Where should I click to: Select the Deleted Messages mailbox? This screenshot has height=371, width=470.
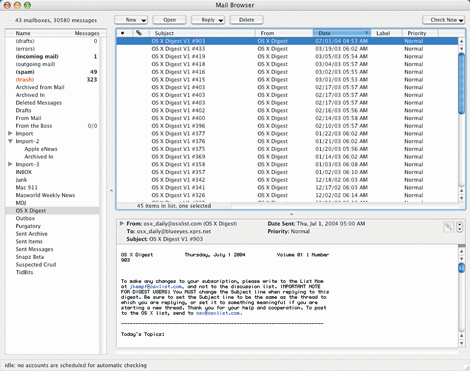tap(52, 103)
